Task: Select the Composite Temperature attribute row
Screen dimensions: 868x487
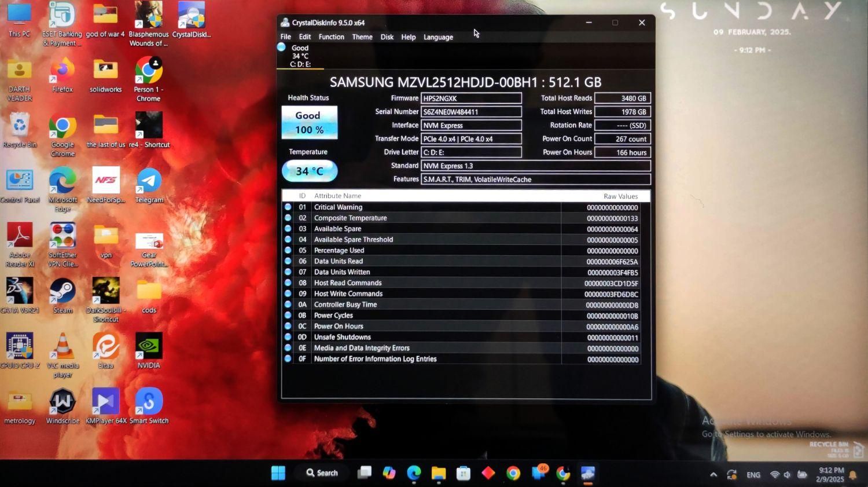Action: (461, 218)
